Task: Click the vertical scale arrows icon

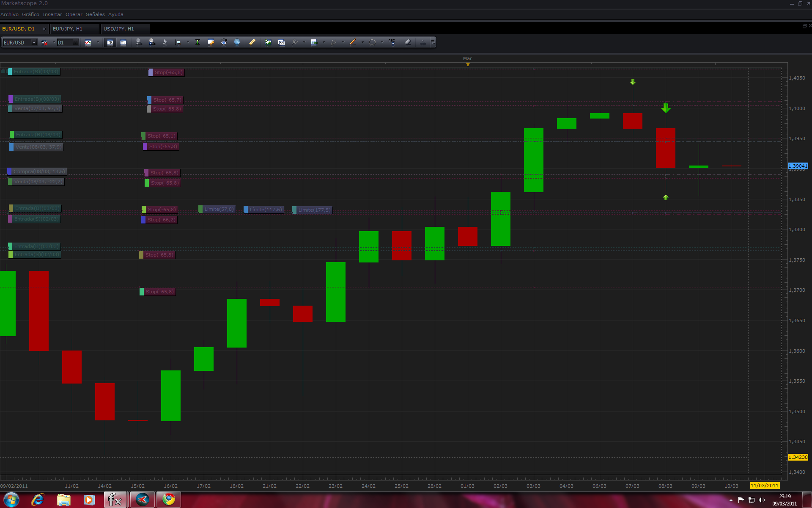Action: 198,42
